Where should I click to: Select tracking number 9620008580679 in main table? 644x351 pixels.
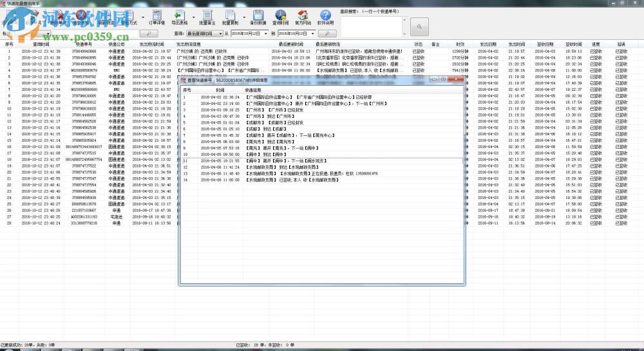click(x=84, y=70)
